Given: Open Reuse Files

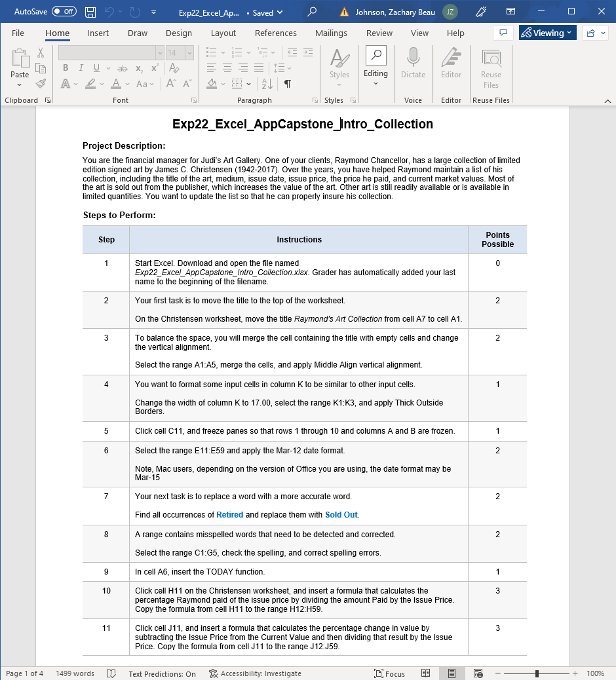Looking at the screenshot, I should pyautogui.click(x=490, y=65).
